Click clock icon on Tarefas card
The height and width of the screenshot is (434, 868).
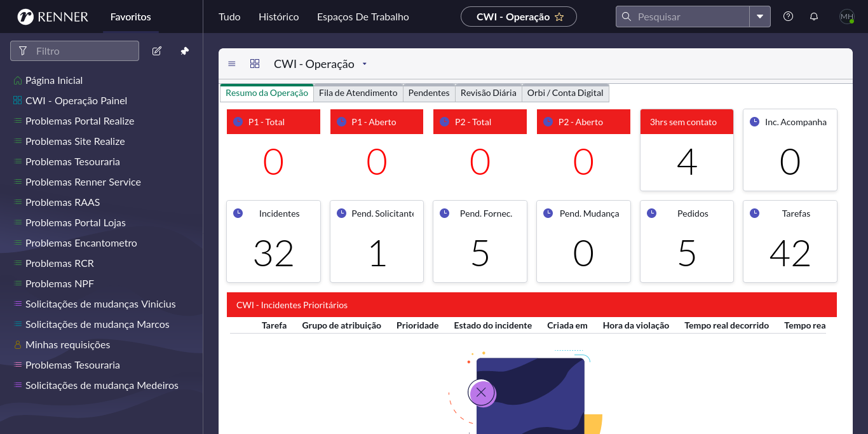(754, 213)
